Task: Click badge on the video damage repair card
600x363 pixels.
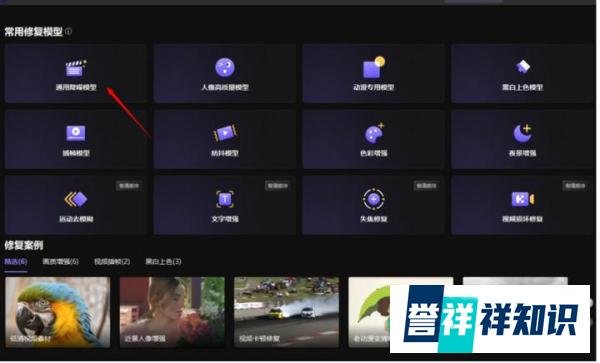Action: click(574, 186)
